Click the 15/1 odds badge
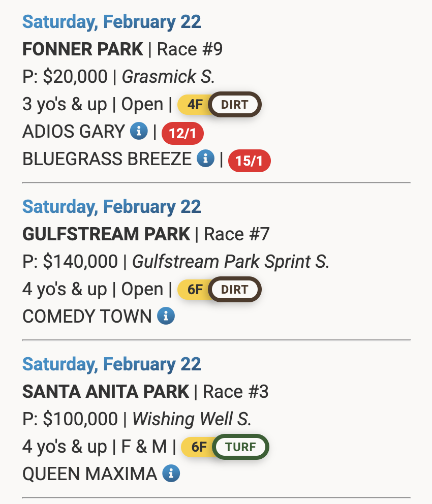Viewport: 432px width, 504px height. 250,161
